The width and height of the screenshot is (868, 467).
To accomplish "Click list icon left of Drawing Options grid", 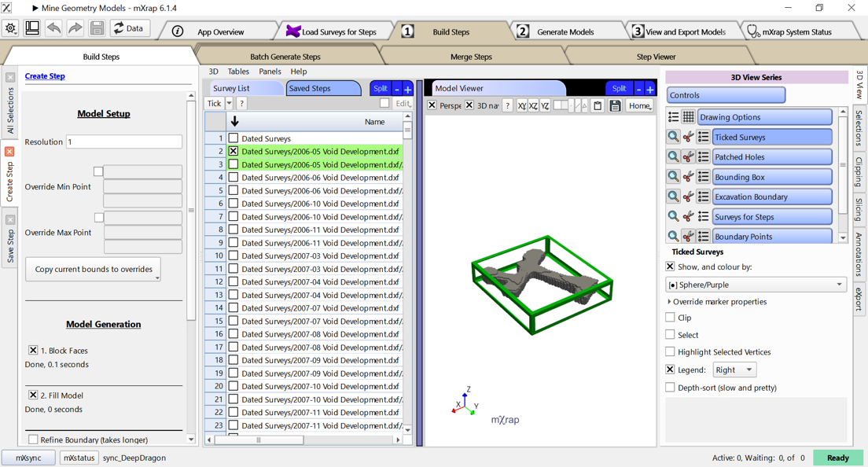I will click(673, 117).
